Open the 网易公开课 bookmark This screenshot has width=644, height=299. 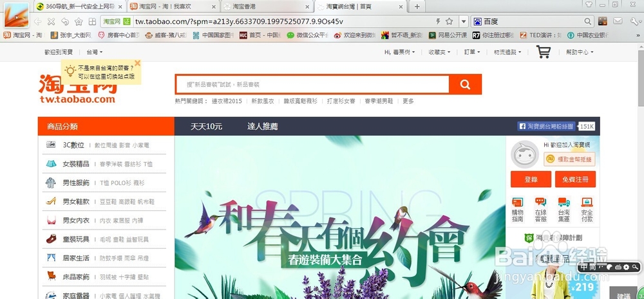448,35
